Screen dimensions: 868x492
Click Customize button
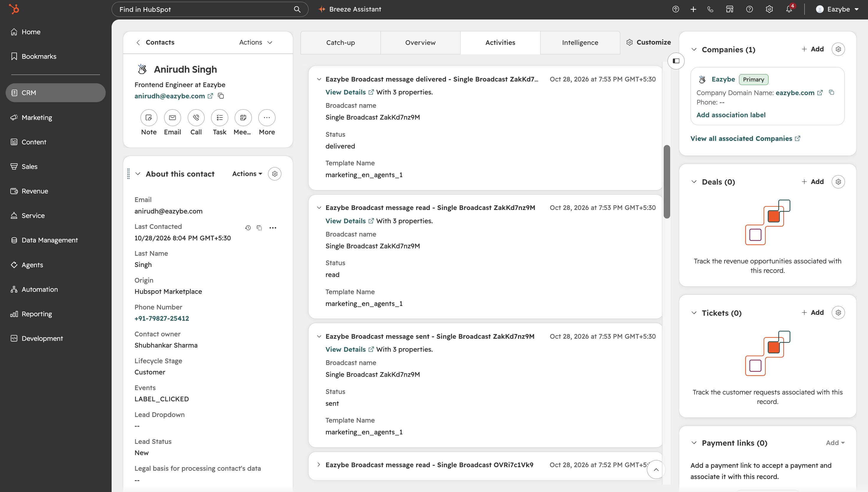[x=648, y=42]
